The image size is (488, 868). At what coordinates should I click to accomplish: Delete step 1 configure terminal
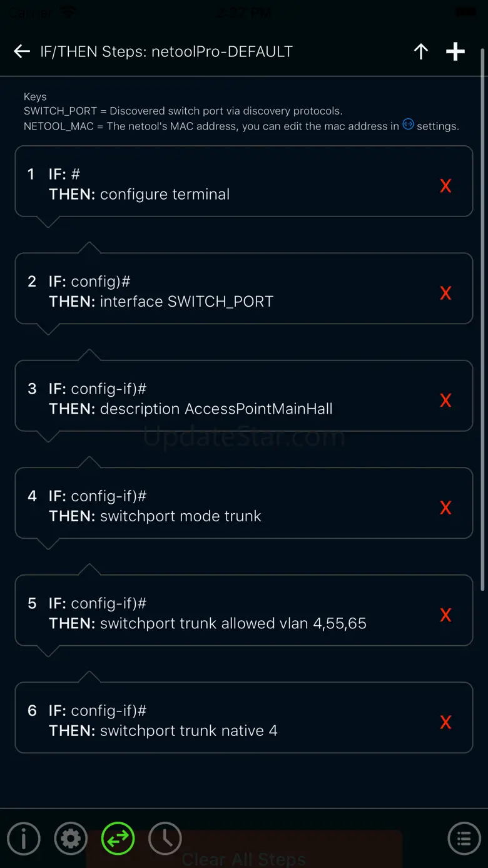445,186
